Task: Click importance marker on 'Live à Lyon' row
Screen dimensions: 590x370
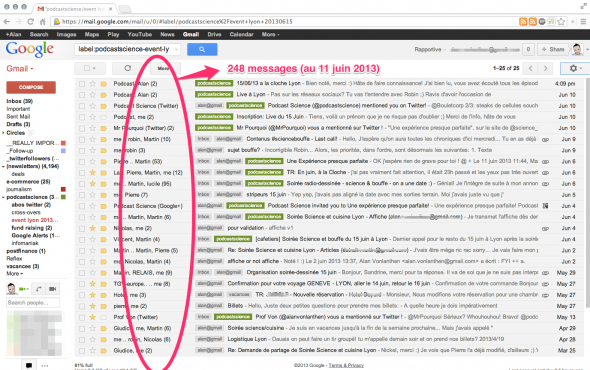Action: (x=103, y=95)
